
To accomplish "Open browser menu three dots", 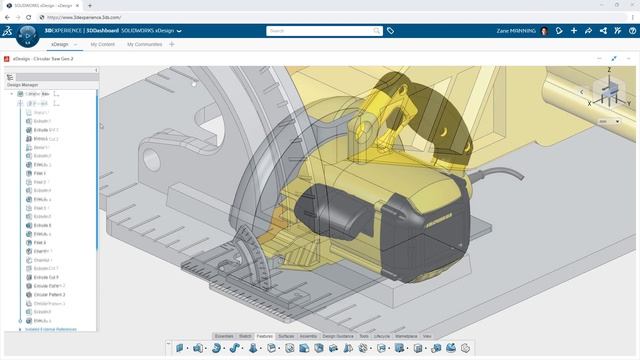I will [633, 18].
